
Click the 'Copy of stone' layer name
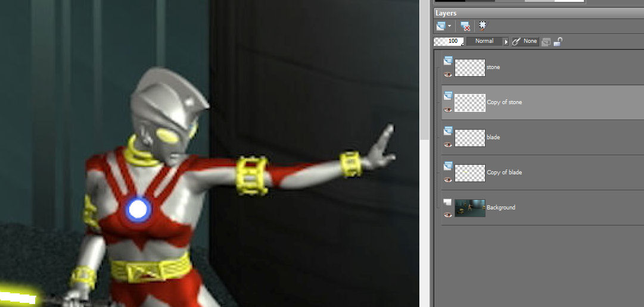[505, 102]
